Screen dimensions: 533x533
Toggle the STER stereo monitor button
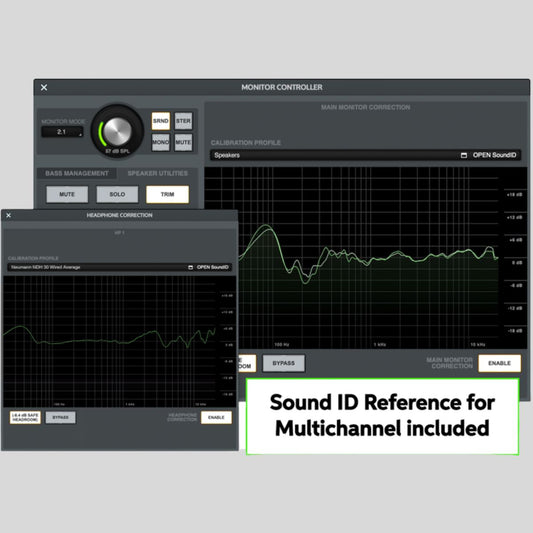pos(183,121)
